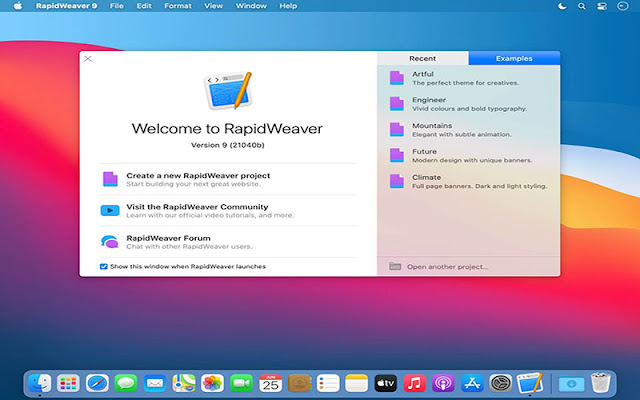Open the File menu
This screenshot has width=640, height=400.
coord(117,6)
